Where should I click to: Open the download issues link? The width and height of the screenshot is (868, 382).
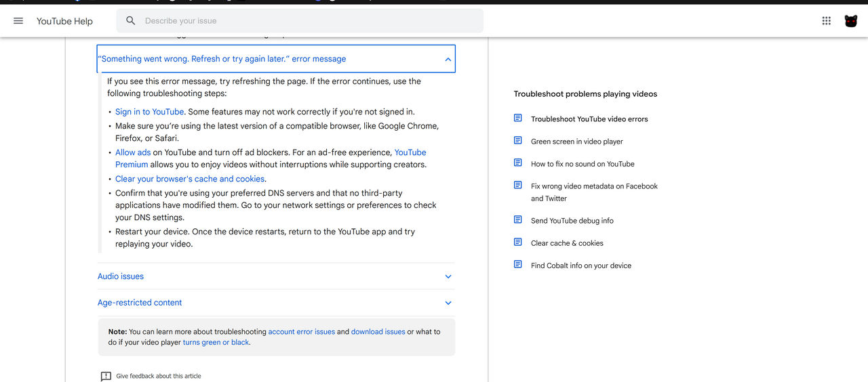tap(378, 332)
